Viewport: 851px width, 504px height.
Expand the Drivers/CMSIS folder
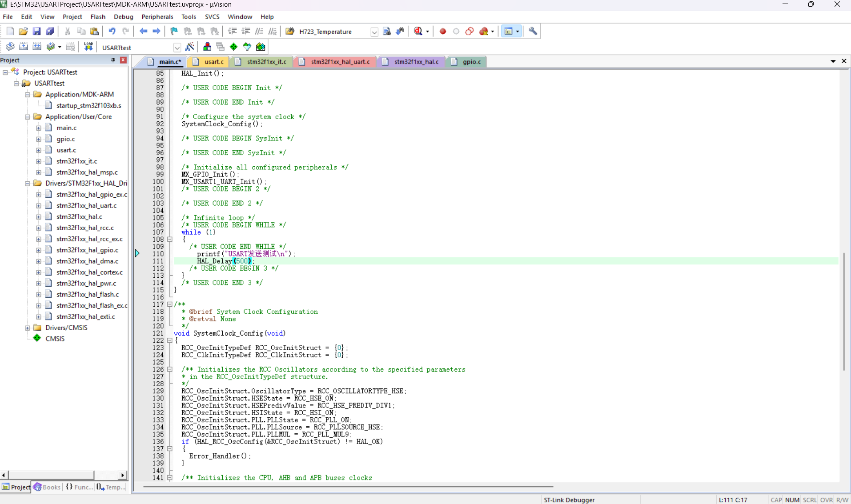click(x=28, y=328)
